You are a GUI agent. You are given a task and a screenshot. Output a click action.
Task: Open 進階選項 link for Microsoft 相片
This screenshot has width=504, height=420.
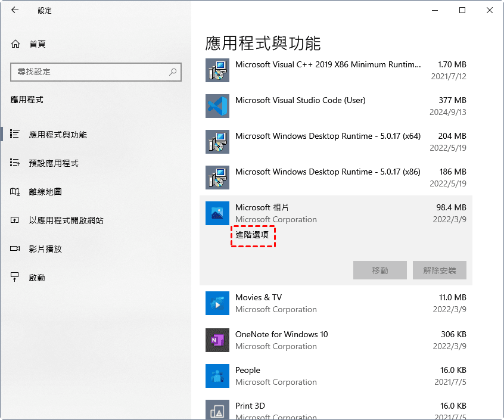click(252, 235)
